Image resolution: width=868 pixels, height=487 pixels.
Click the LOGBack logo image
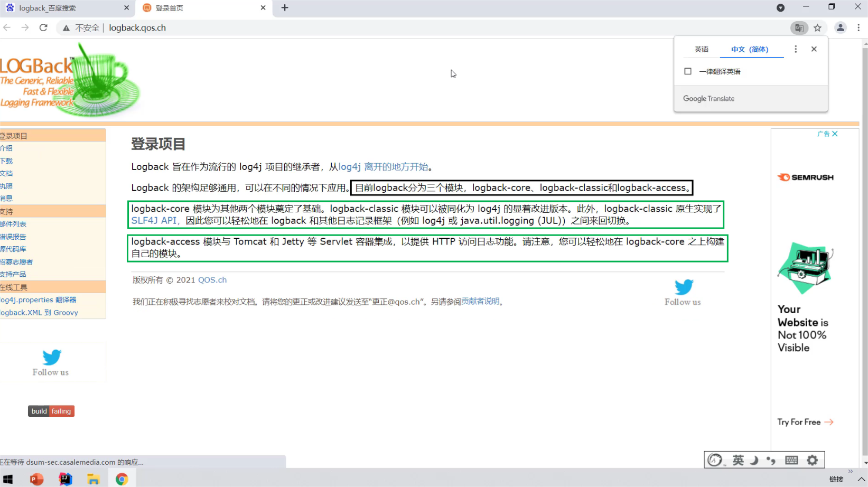pyautogui.click(x=70, y=80)
